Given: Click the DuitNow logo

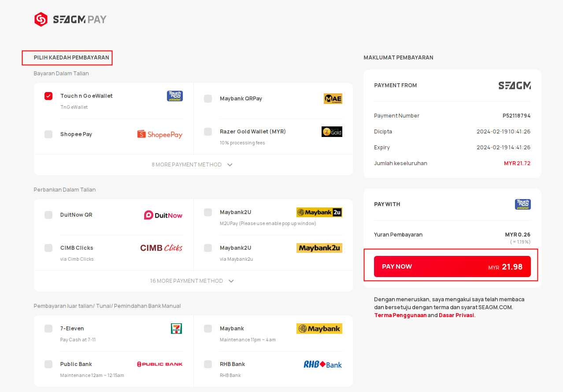Looking at the screenshot, I should pyautogui.click(x=163, y=215).
